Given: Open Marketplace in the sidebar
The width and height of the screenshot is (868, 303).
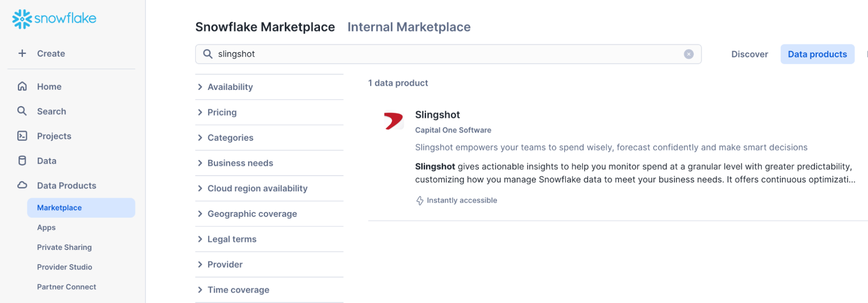Looking at the screenshot, I should coord(81,208).
